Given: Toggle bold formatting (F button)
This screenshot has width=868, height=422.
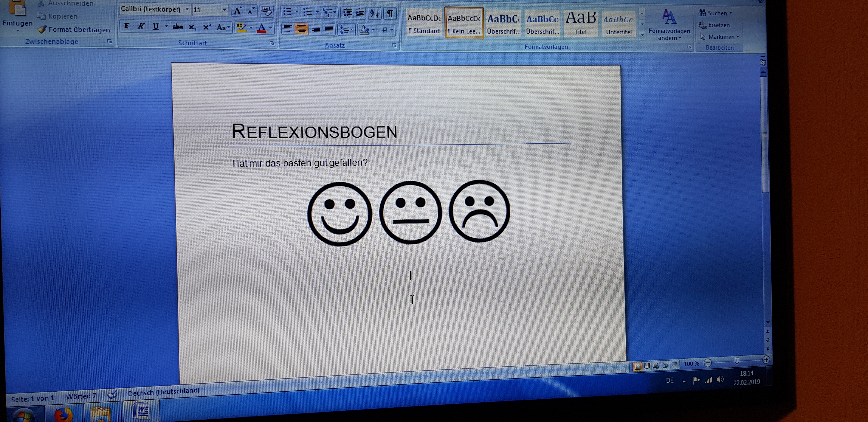Looking at the screenshot, I should coord(127,26).
